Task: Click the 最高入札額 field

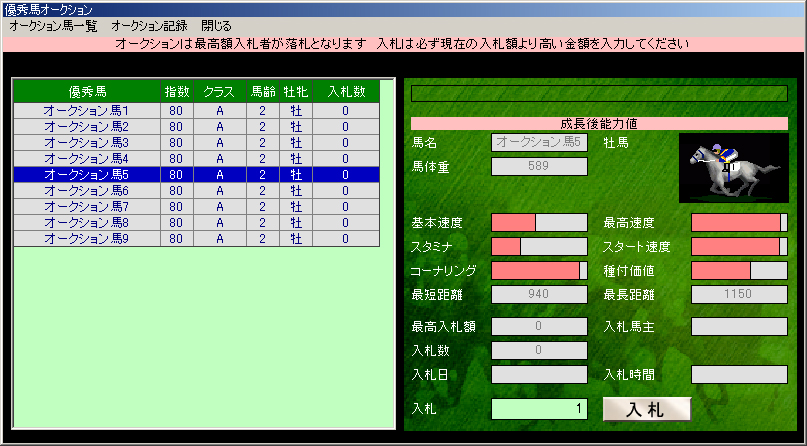Action: click(x=539, y=326)
